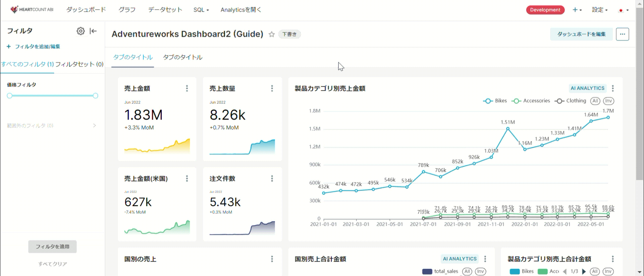Switch to the first タブのタイトル tab
644x276 pixels.
coord(133,57)
